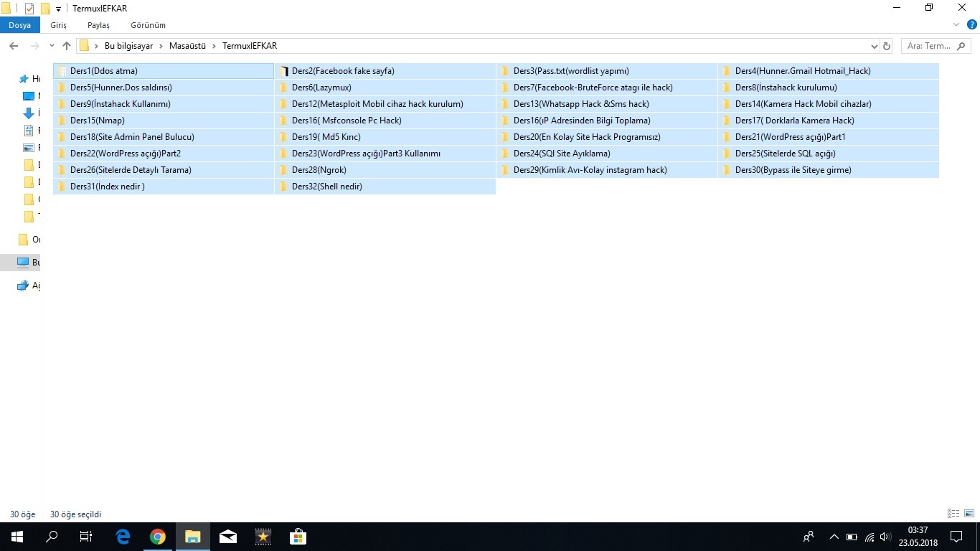Select folder Ders26(Sitelerde Detaylı Tarama)
Viewport: 980px width, 551px height.
click(164, 170)
